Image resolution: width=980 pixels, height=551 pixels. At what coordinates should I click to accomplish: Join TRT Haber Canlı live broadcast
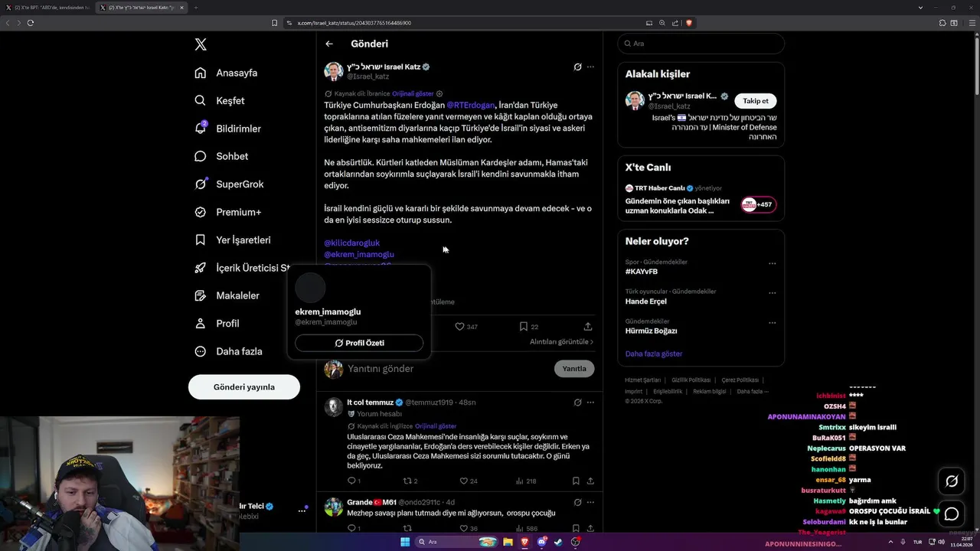tap(758, 204)
